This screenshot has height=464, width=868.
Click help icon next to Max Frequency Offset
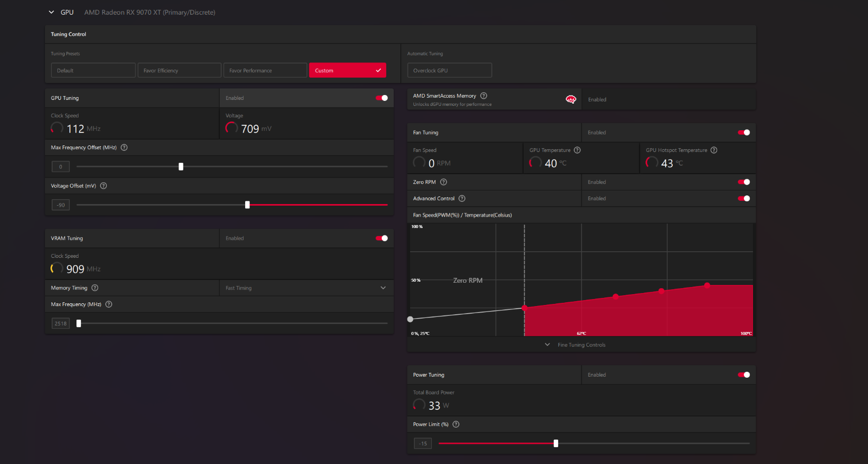(124, 148)
